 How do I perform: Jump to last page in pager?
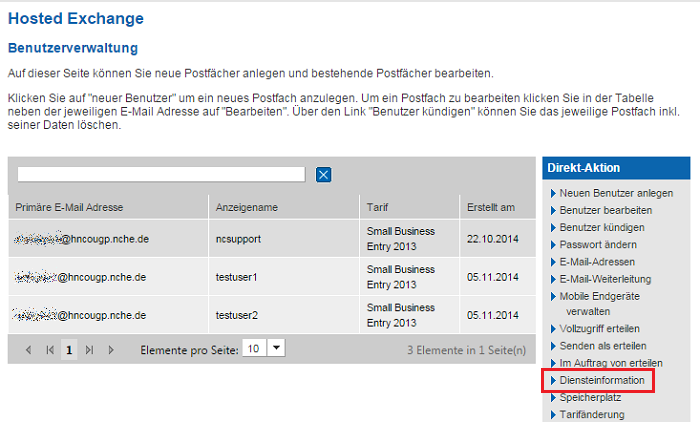90,350
